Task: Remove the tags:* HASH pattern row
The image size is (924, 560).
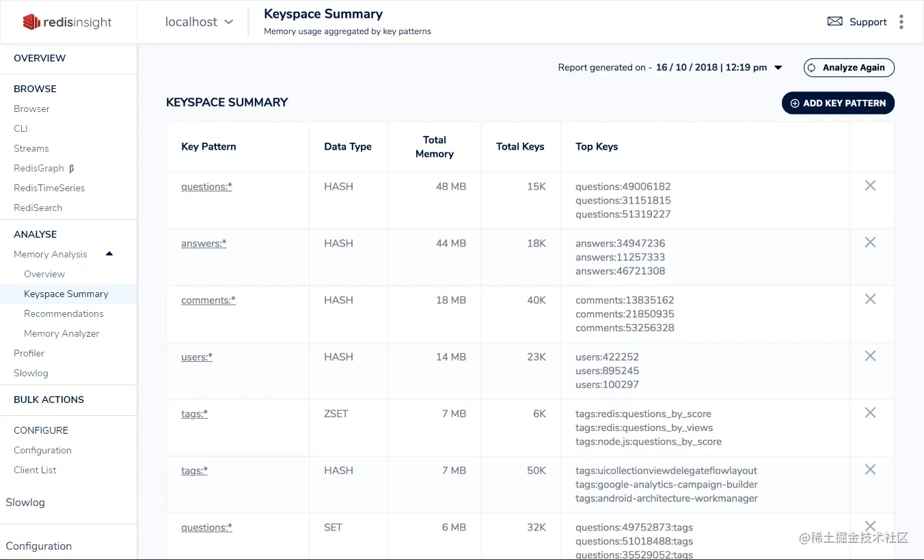Action: coord(870,469)
